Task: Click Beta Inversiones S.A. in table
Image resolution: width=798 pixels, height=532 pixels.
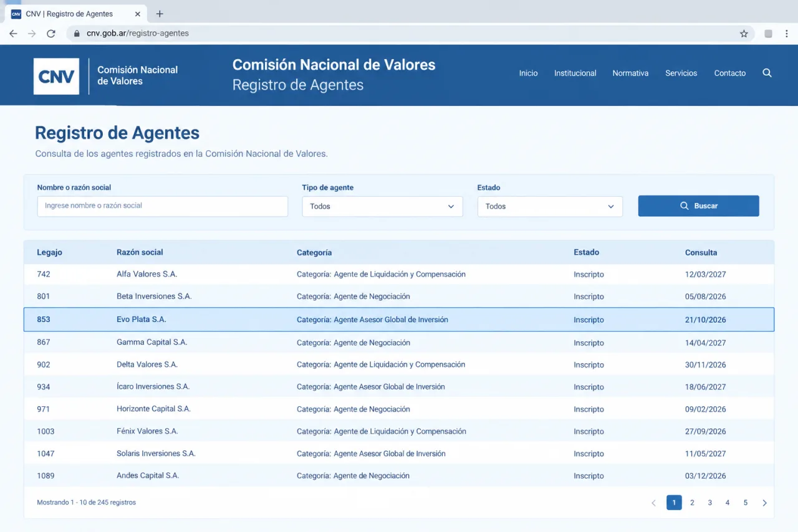Action: (154, 297)
